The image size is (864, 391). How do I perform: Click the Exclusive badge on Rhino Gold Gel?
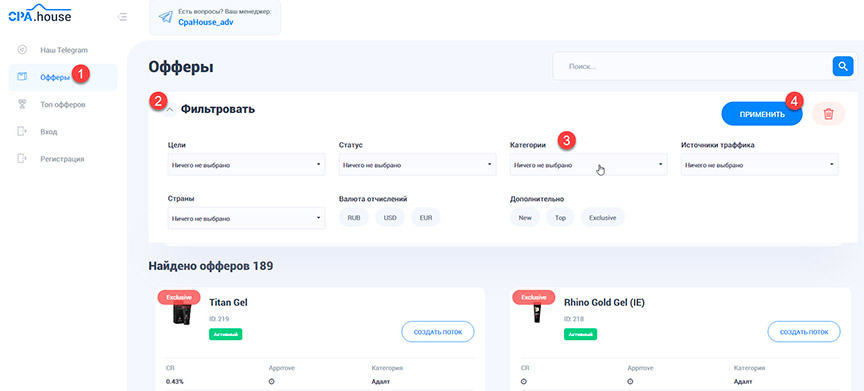[533, 297]
